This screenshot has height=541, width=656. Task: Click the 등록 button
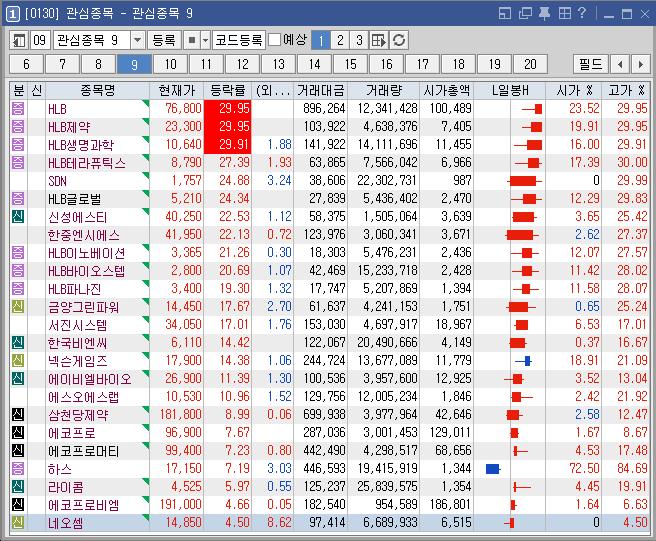click(x=164, y=40)
